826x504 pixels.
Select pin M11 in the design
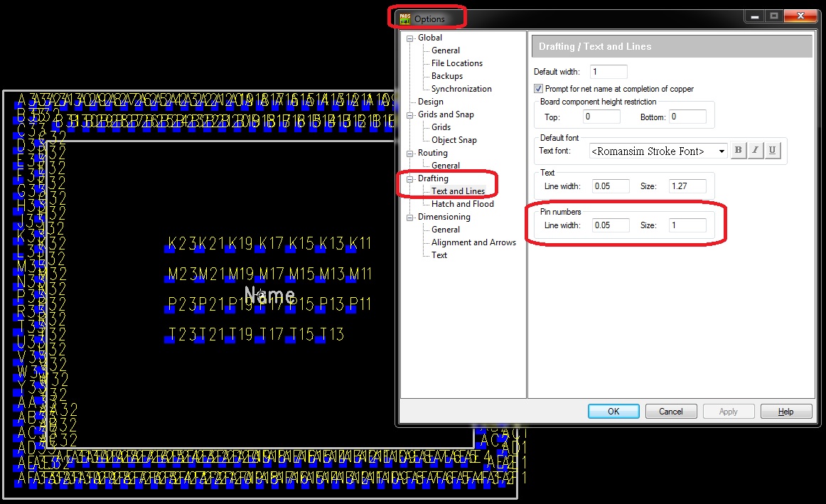coord(360,274)
